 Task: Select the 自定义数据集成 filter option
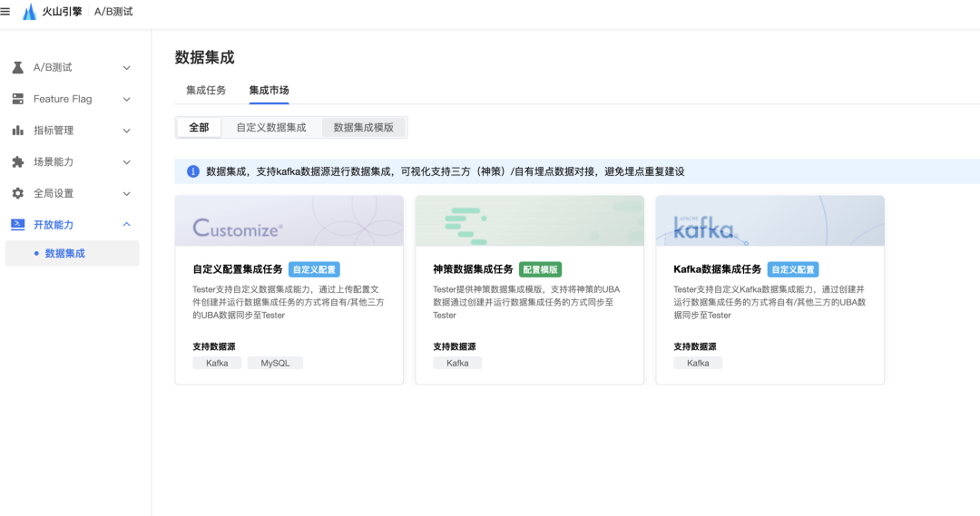coord(271,128)
